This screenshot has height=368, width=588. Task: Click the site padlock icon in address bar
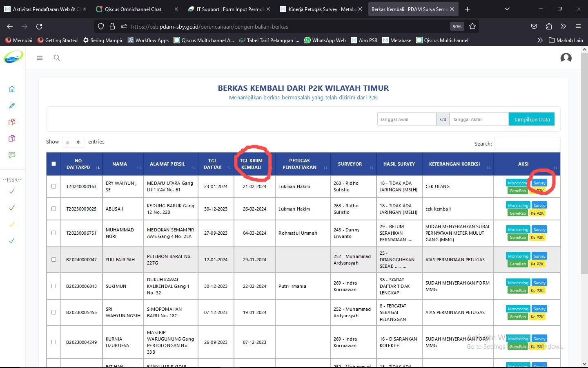112,27
